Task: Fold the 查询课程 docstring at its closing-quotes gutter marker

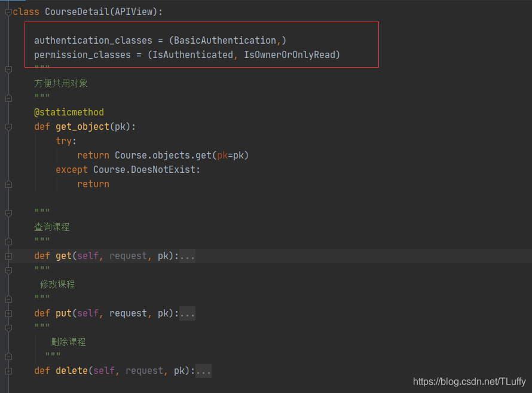Action: coord(9,242)
